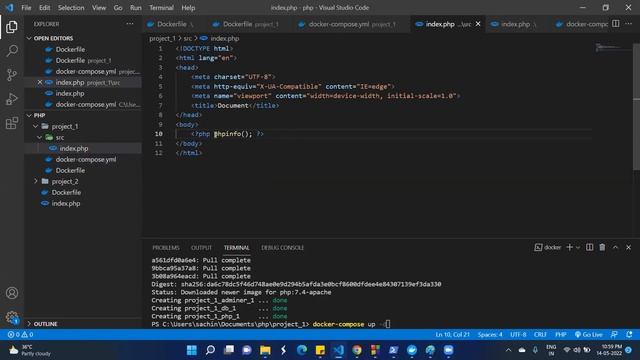640x360 pixels.
Task: Open the Selection menu
Action: click(x=71, y=8)
